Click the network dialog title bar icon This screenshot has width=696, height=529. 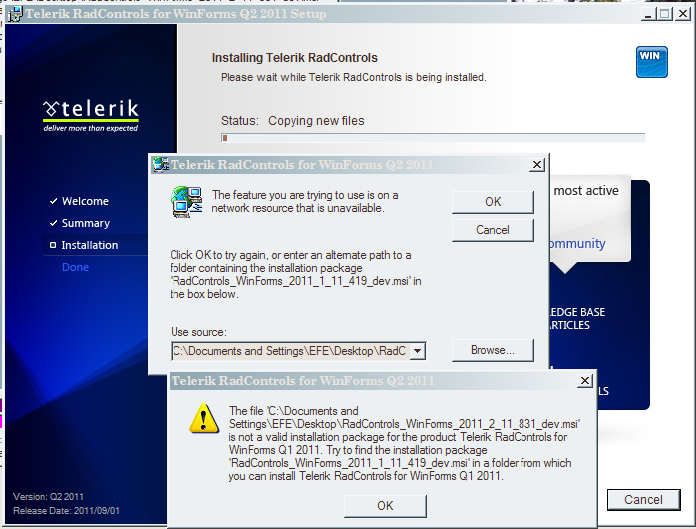click(161, 164)
